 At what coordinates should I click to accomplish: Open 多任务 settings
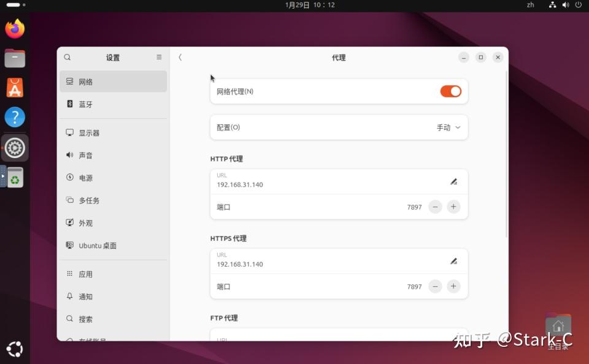coord(113,200)
